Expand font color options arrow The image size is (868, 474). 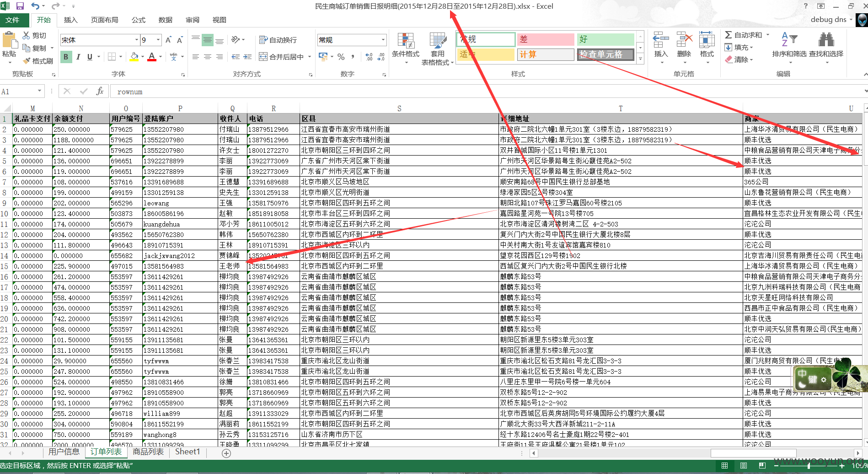[161, 57]
